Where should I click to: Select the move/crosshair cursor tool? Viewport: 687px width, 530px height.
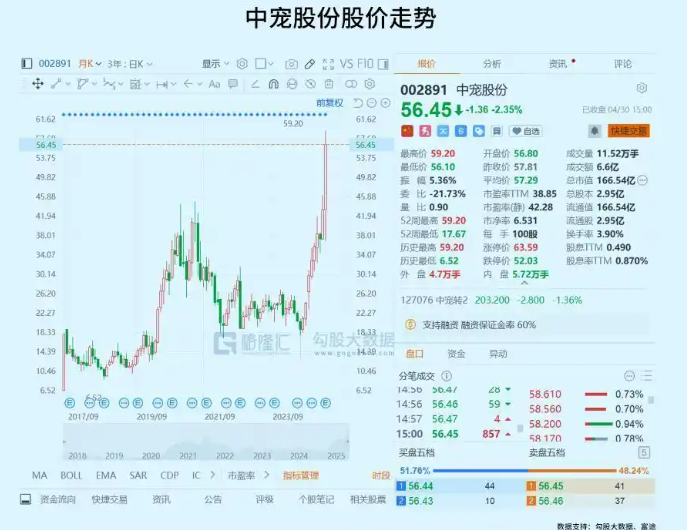(38, 84)
